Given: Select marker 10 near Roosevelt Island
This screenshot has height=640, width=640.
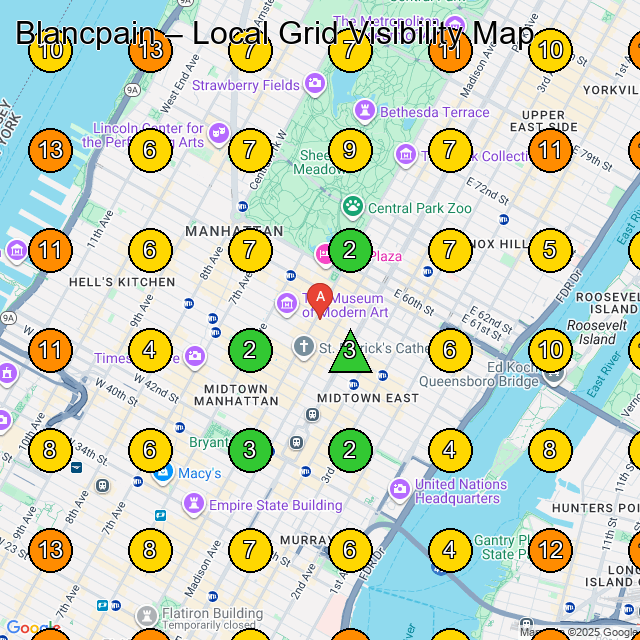Looking at the screenshot, I should [x=550, y=350].
